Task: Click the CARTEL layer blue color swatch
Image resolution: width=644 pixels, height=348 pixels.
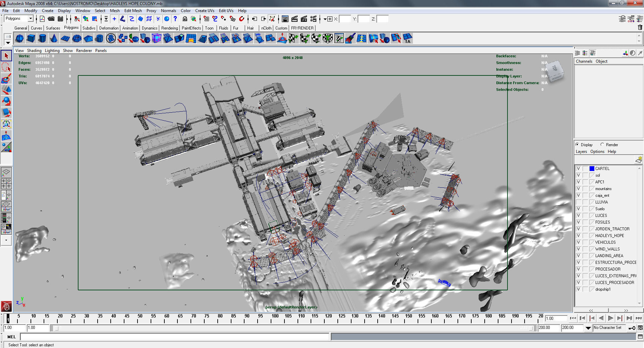Action: point(592,169)
